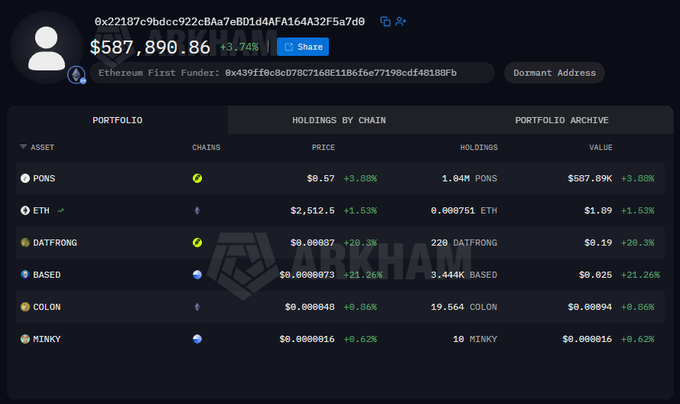Image resolution: width=680 pixels, height=404 pixels.
Task: Click the BASED token icon
Action: coord(25,274)
